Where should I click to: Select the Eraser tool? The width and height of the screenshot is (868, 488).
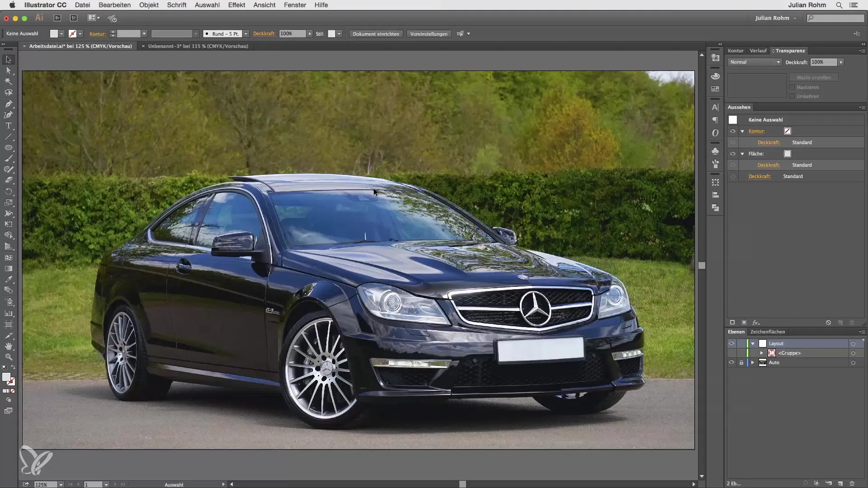tap(8, 180)
